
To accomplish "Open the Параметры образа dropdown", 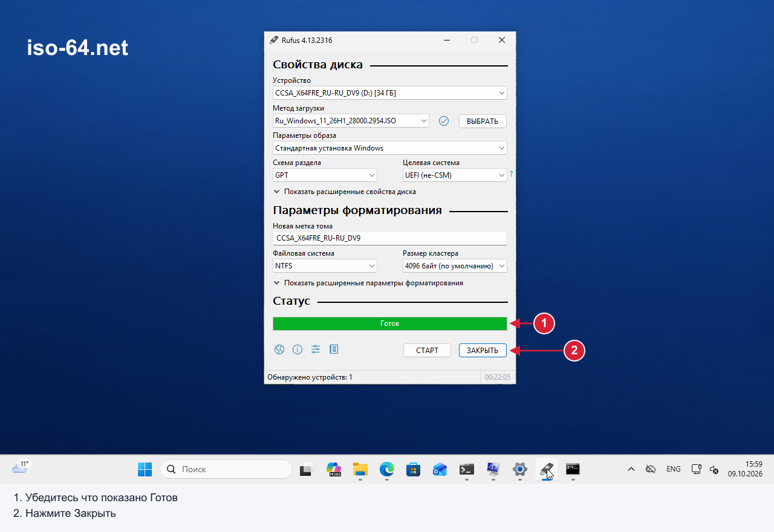I will (390, 148).
